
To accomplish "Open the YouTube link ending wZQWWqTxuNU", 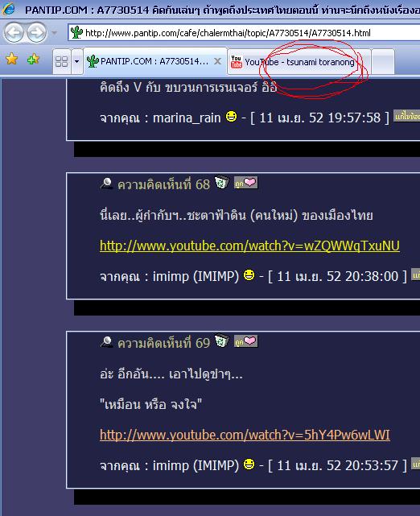I will [249, 246].
